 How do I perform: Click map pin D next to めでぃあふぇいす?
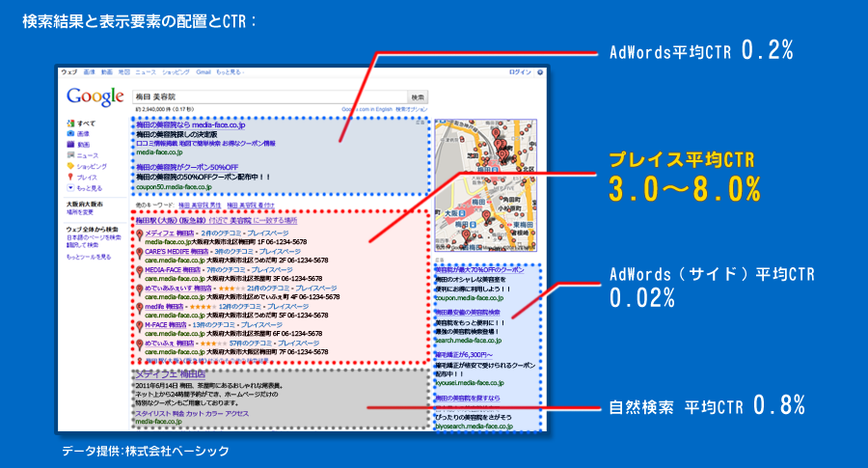[x=140, y=290]
